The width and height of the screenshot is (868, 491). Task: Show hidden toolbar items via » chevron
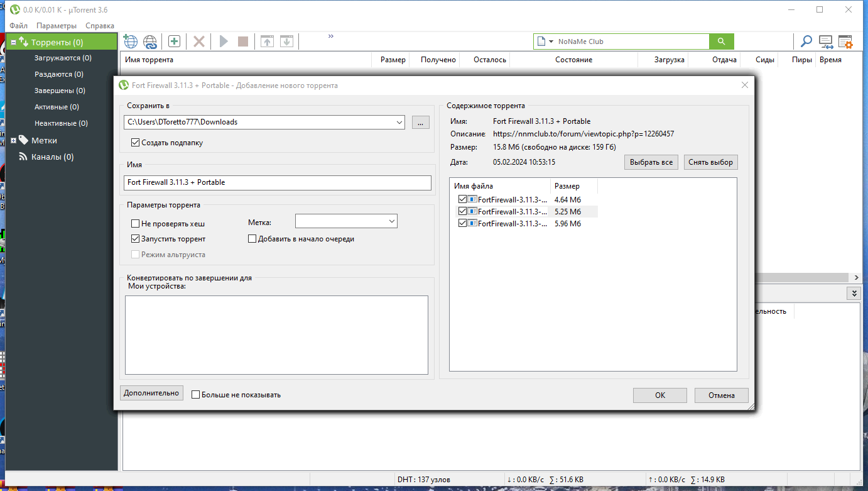pyautogui.click(x=331, y=36)
